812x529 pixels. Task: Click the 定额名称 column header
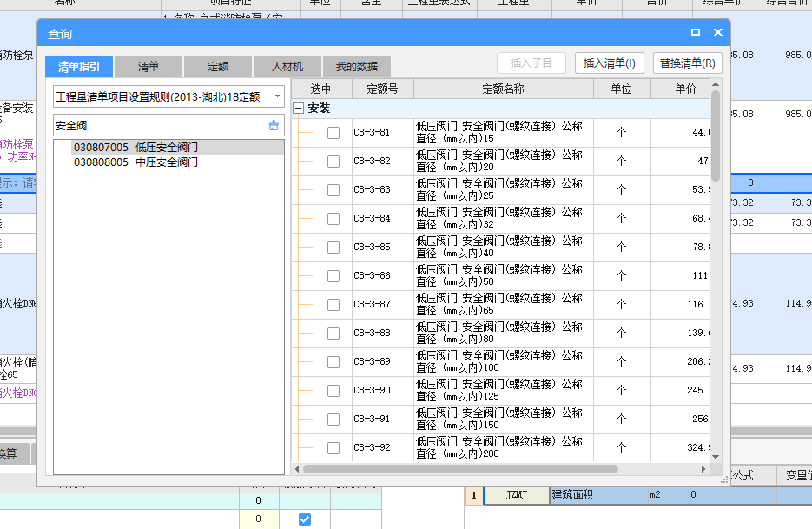click(x=504, y=89)
